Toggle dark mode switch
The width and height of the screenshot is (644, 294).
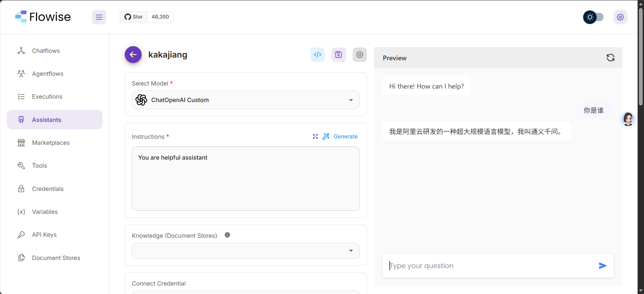593,17
